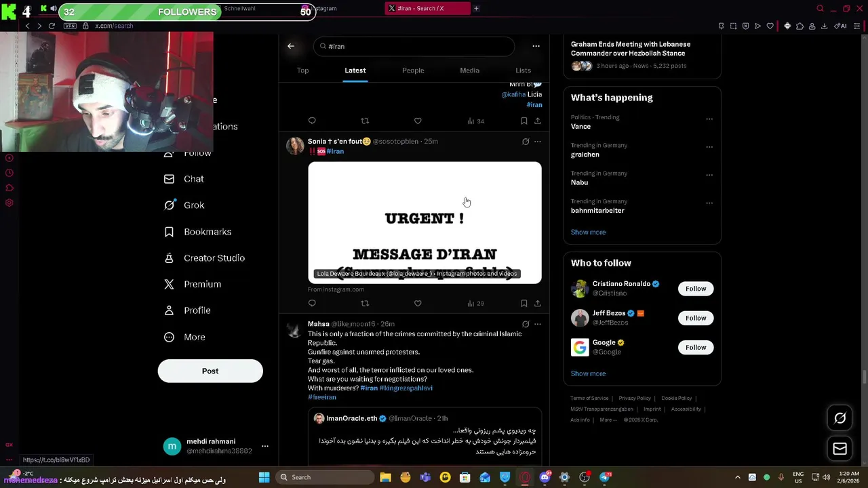Open new browser tab with plus button
The width and height of the screenshot is (868, 488).
476,8
